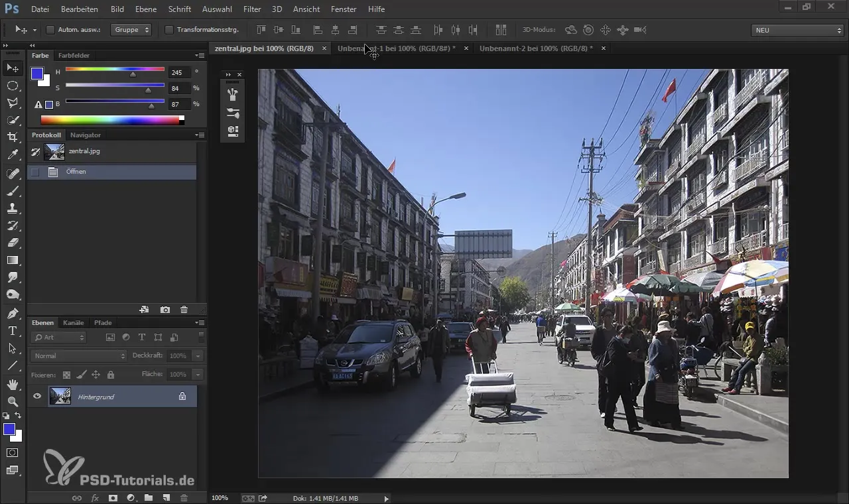Select the Pen tool
The height and width of the screenshot is (504, 849).
click(x=13, y=314)
